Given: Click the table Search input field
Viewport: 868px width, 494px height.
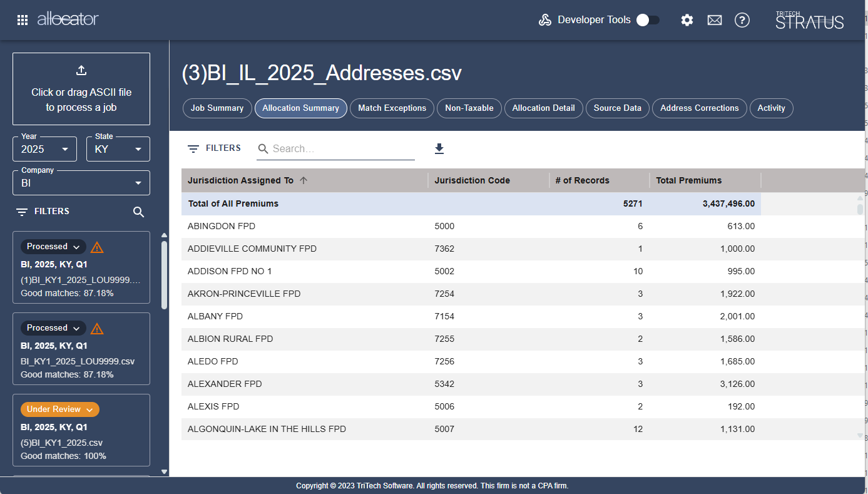Looking at the screenshot, I should [x=341, y=148].
